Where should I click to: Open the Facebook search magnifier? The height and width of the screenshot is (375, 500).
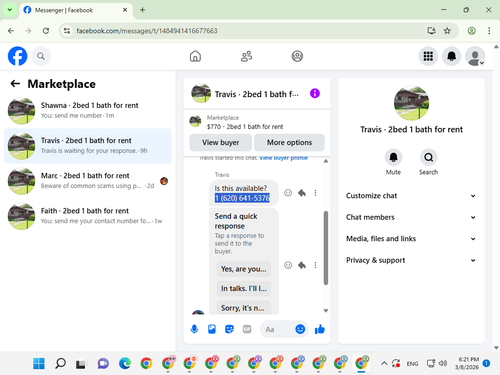coord(41,56)
